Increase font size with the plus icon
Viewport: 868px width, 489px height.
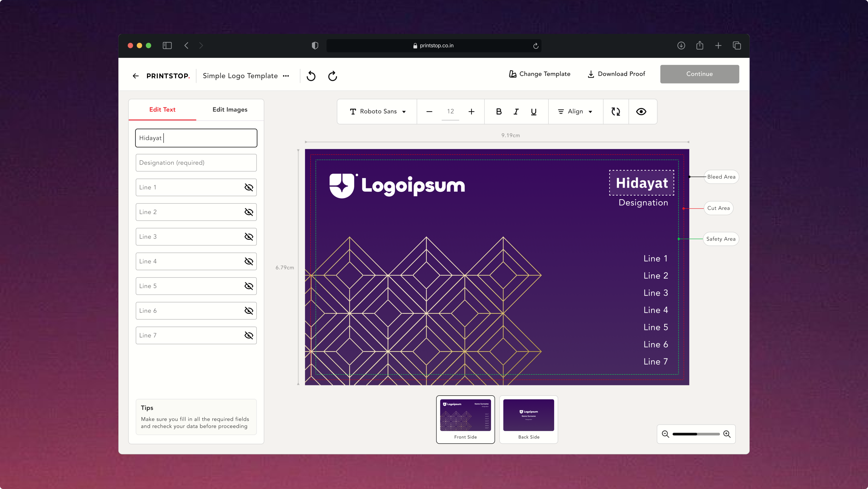[471, 111]
